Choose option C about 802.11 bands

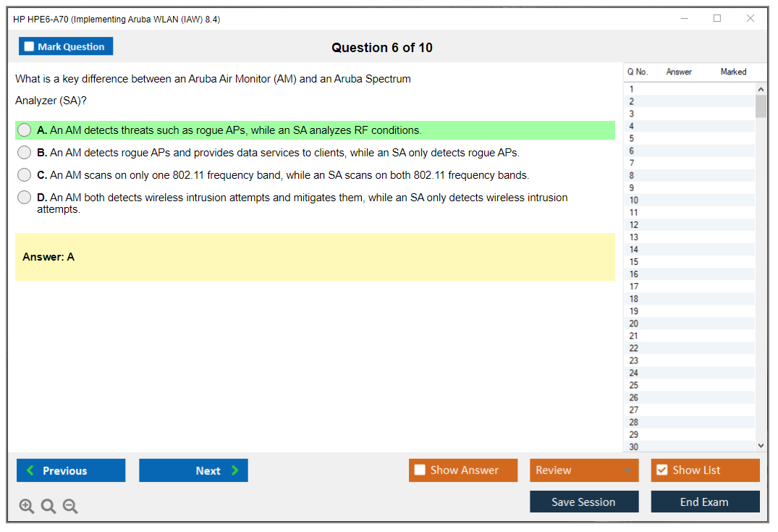pyautogui.click(x=25, y=175)
